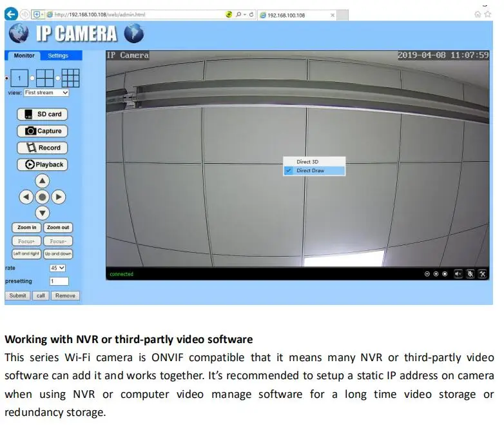Open the address bar dropdown arrow
Image resolution: width=504 pixels, height=425 pixels.
[x=245, y=14]
